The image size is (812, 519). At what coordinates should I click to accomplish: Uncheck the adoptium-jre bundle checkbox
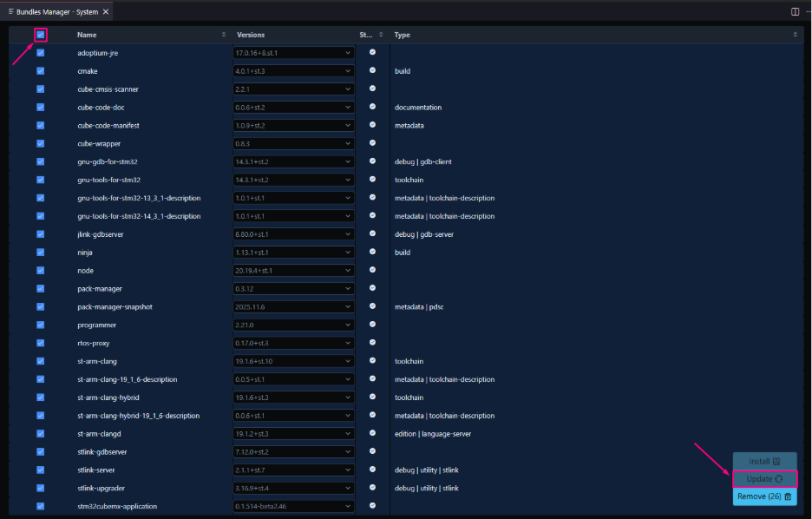(x=41, y=53)
